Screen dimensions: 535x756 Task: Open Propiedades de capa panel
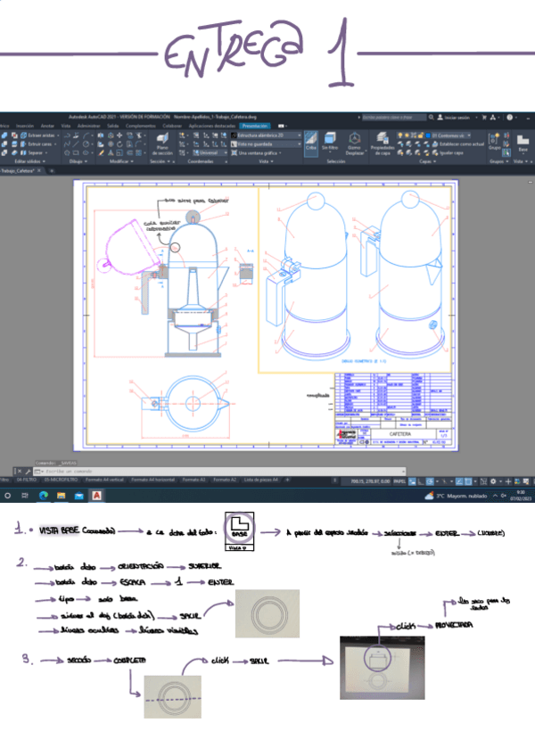point(382,144)
